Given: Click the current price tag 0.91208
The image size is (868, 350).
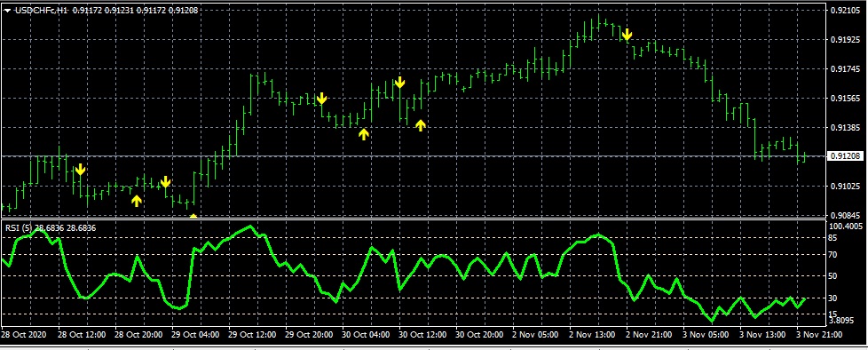Looking at the screenshot, I should (845, 156).
